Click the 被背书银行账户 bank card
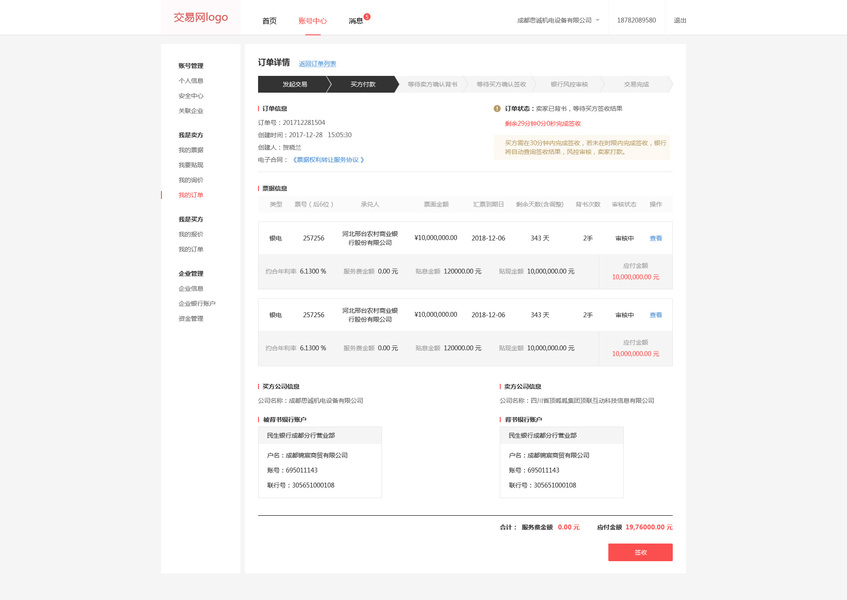This screenshot has width=847, height=600. 320,462
